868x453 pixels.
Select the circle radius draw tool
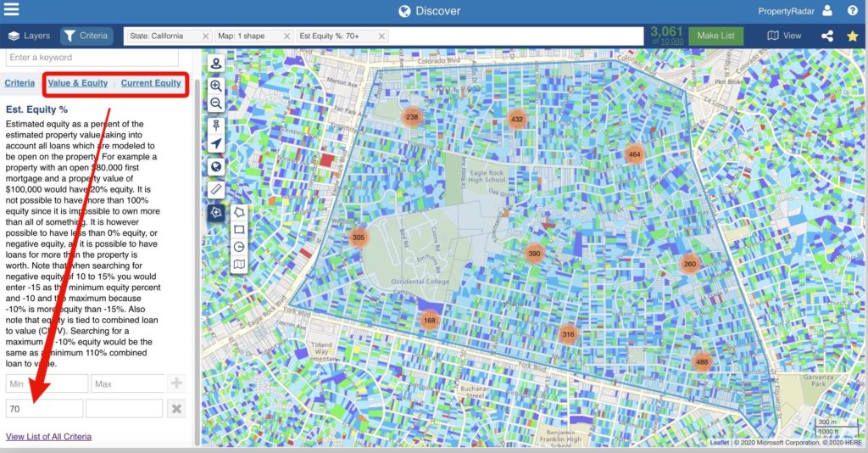239,247
